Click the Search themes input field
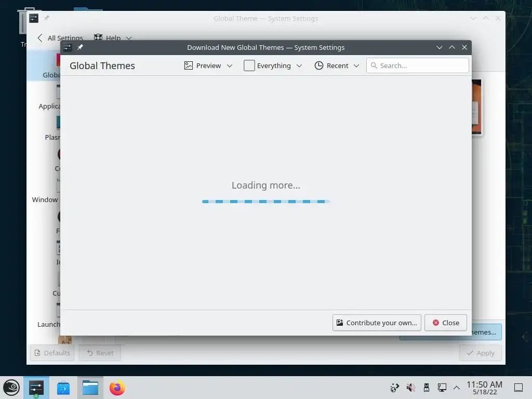The height and width of the screenshot is (399, 532). (x=417, y=65)
